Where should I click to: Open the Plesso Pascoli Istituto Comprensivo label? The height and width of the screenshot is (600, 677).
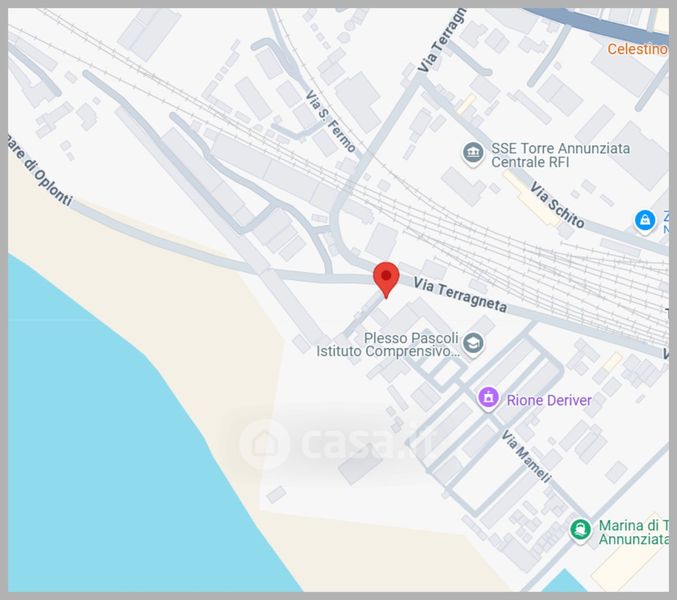pyautogui.click(x=388, y=344)
